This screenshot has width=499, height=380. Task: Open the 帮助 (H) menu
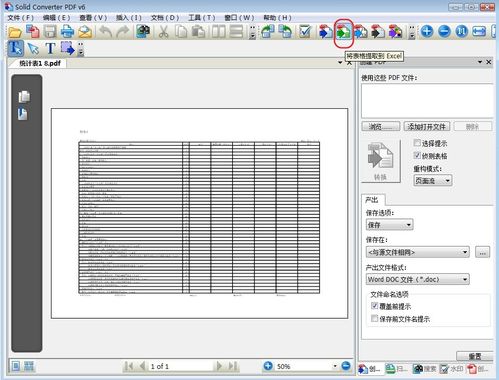click(x=277, y=18)
